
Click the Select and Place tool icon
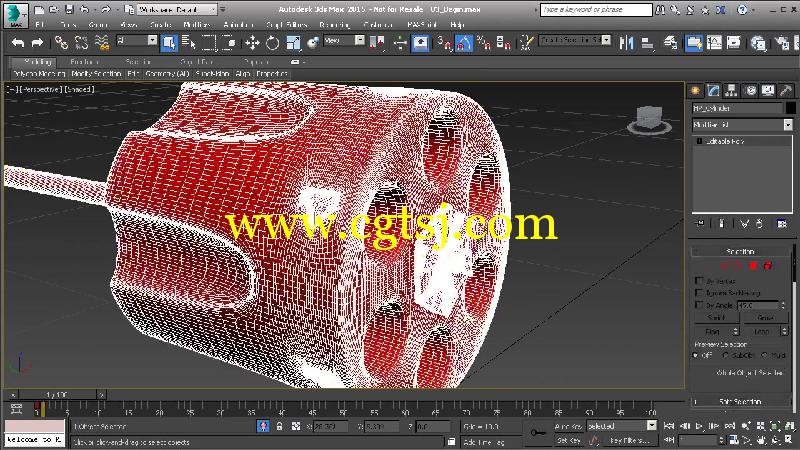tap(313, 43)
